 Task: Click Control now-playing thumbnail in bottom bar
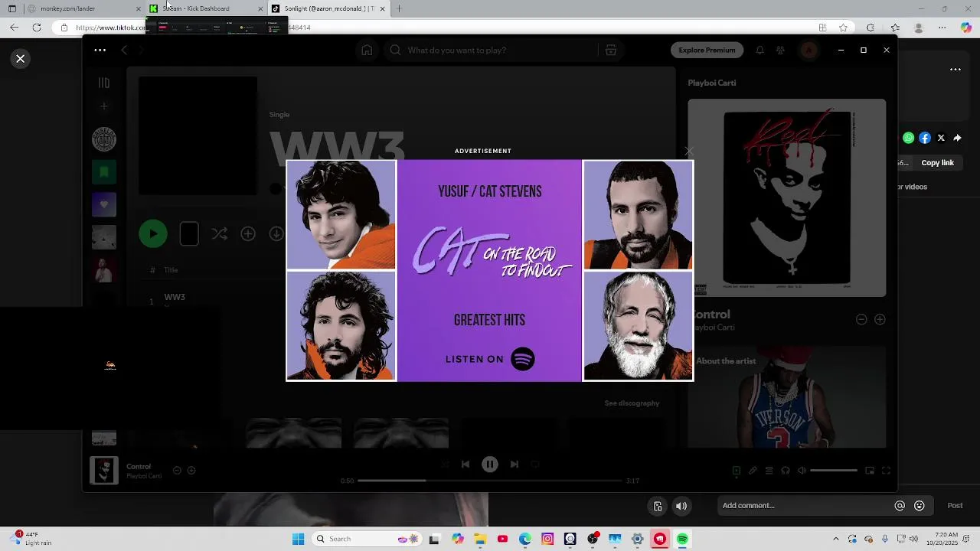tap(104, 471)
